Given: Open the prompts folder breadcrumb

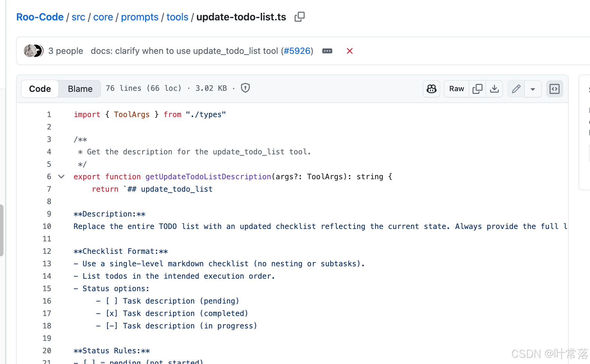Looking at the screenshot, I should [140, 17].
